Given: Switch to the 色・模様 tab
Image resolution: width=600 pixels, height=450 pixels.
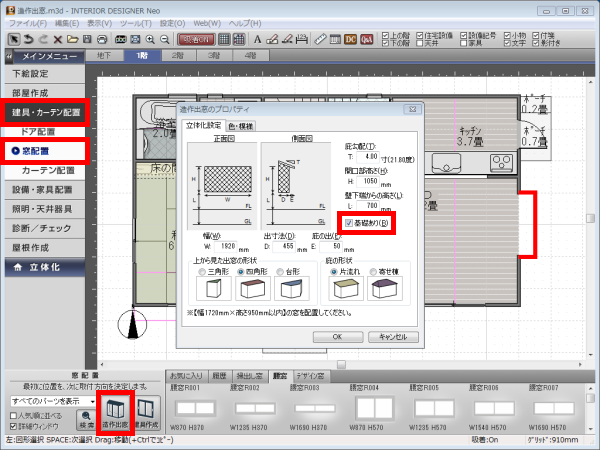Looking at the screenshot, I should pyautogui.click(x=241, y=126).
